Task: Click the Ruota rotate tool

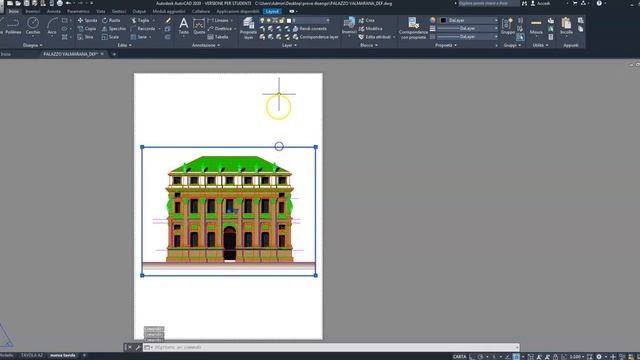Action: pyautogui.click(x=111, y=20)
